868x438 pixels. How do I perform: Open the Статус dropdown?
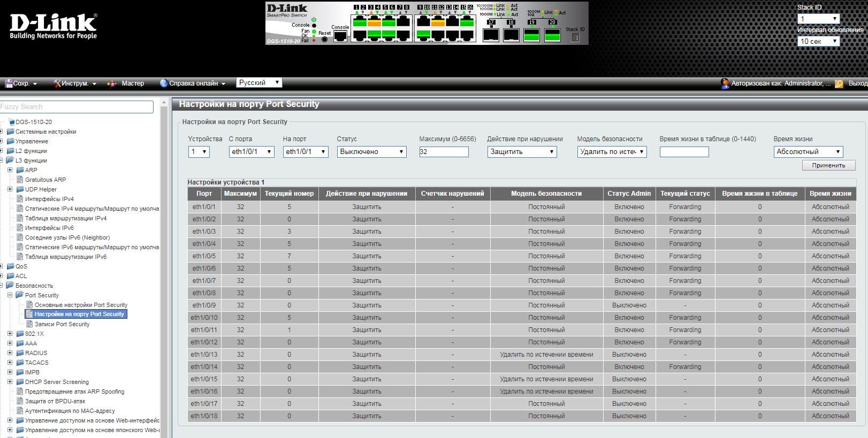371,152
